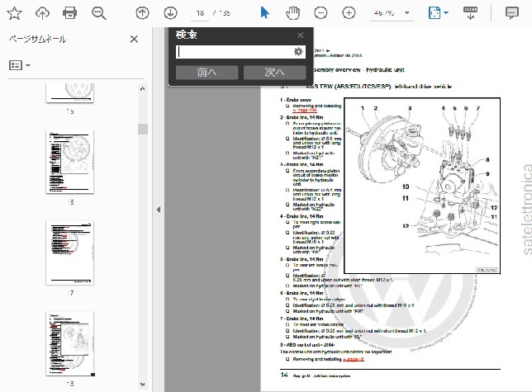The image size is (532, 392).
Task: Close the page thumbnails panel
Action: click(x=134, y=40)
